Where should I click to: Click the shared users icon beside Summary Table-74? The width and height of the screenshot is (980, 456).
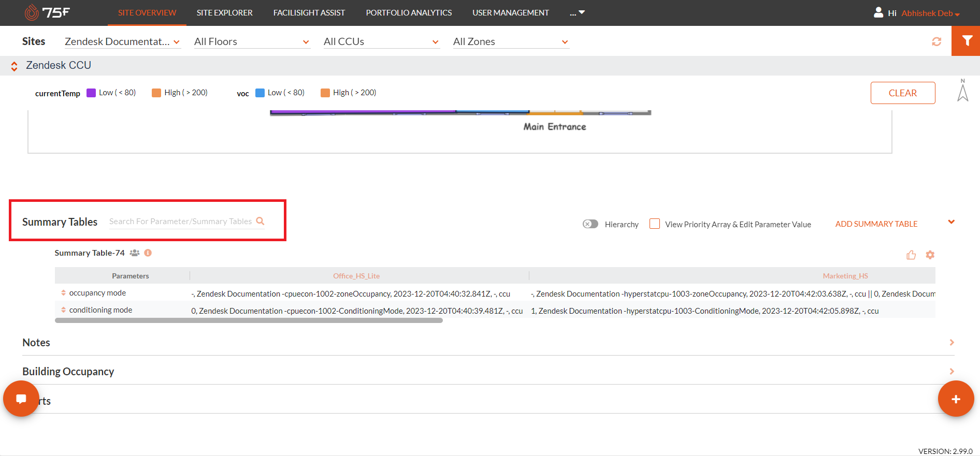135,253
